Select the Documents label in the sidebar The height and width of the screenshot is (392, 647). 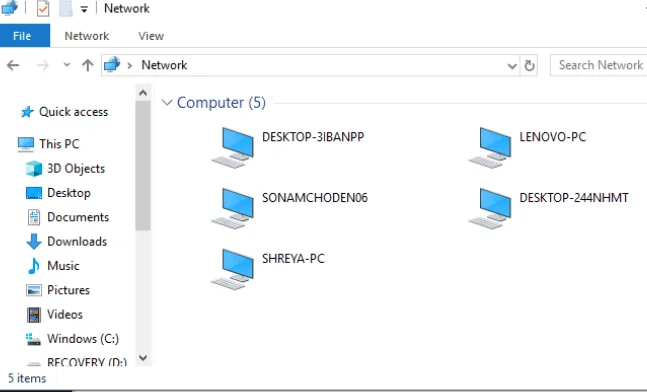tap(78, 217)
